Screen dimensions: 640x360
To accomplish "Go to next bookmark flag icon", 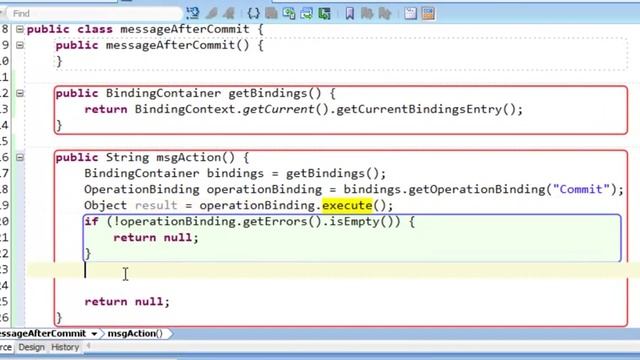I will [x=367, y=13].
